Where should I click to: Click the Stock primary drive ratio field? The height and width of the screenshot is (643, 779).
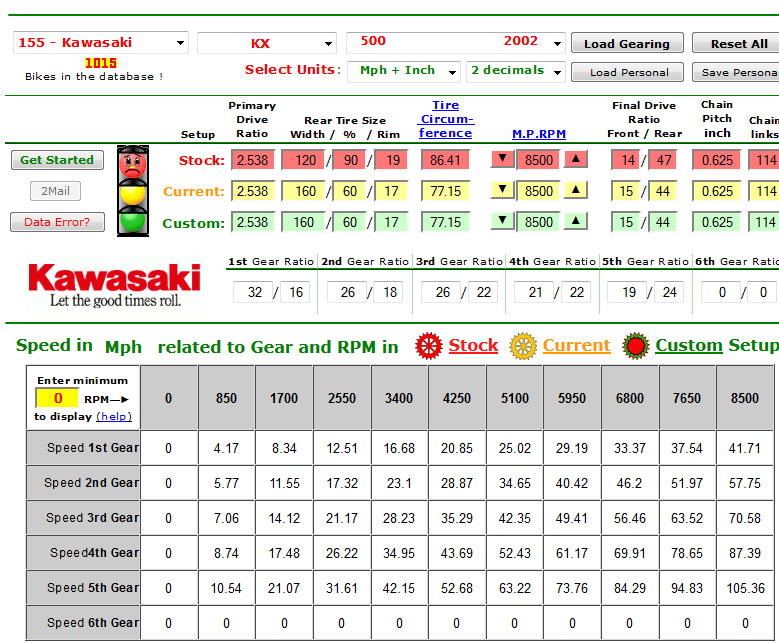252,160
